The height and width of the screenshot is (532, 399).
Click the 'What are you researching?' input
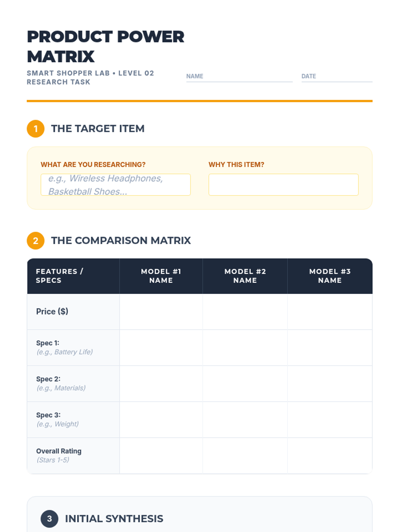[x=115, y=185]
